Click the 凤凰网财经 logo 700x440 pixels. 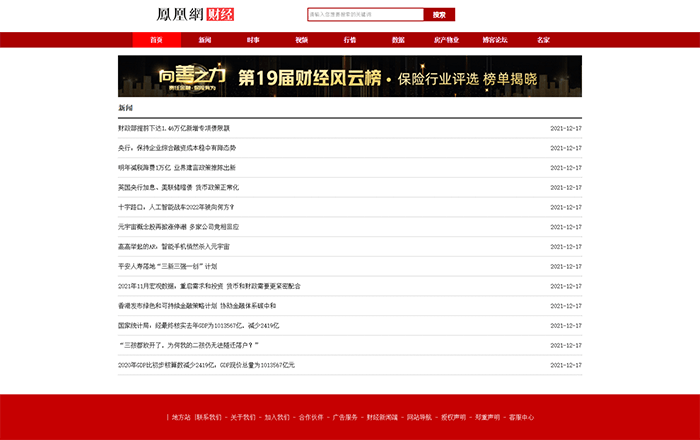[196, 14]
